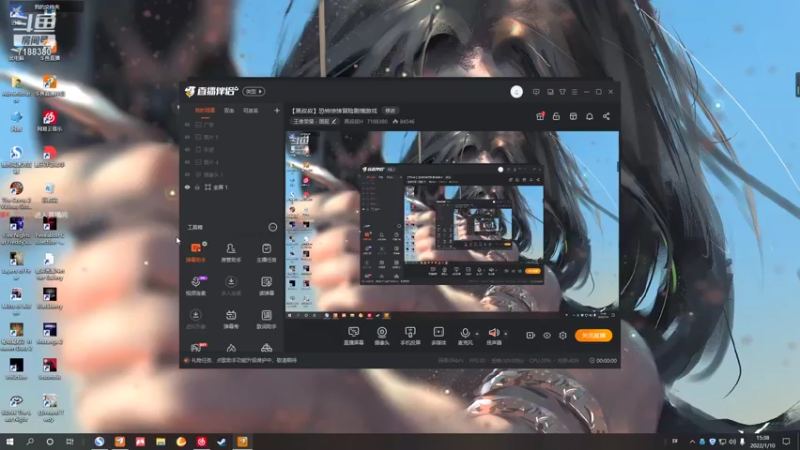The image size is (800, 450).
Task: Open the gift box icon with red dot
Action: click(540, 116)
